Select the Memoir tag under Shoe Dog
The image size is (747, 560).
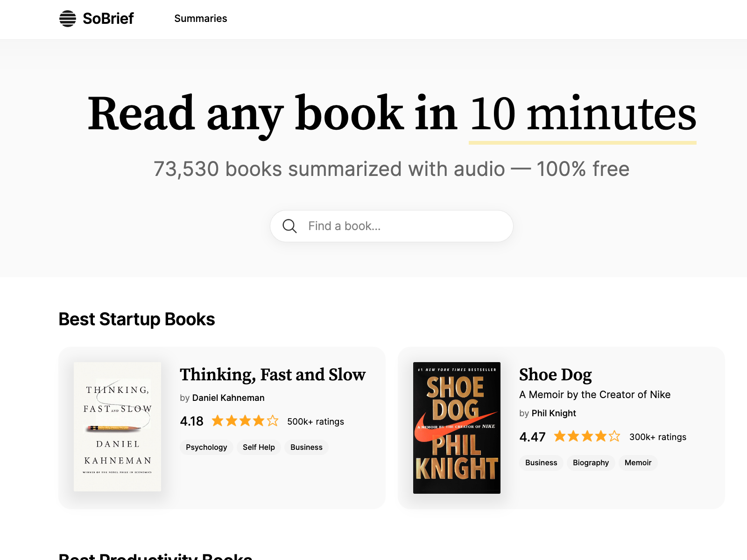point(638,462)
